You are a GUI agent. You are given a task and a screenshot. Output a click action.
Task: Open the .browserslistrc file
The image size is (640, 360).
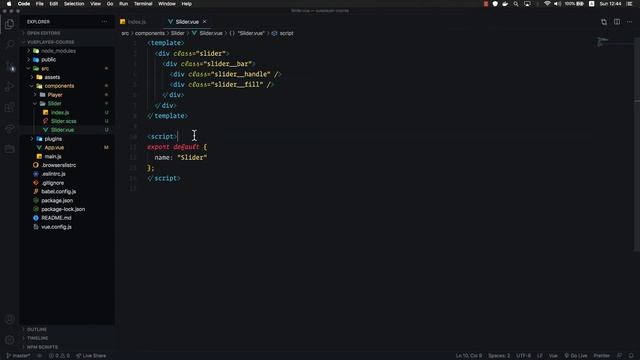tap(58, 165)
